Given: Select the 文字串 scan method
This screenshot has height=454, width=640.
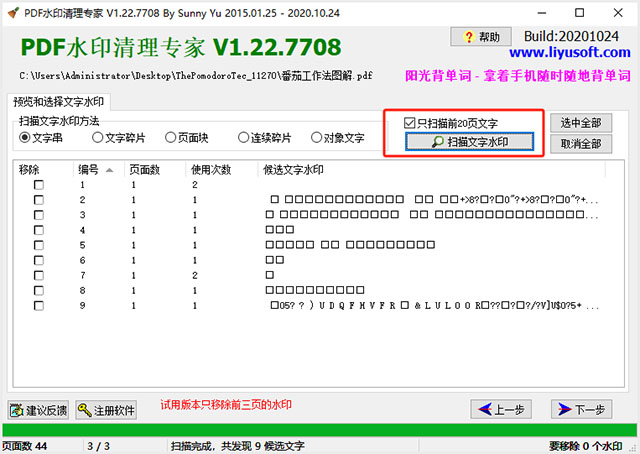Looking at the screenshot, I should point(41,138).
